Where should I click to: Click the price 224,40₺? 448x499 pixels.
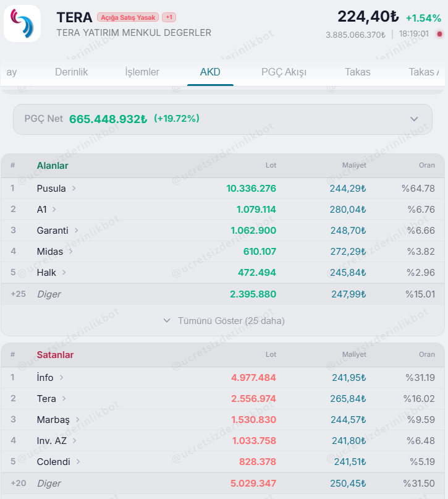click(x=368, y=17)
